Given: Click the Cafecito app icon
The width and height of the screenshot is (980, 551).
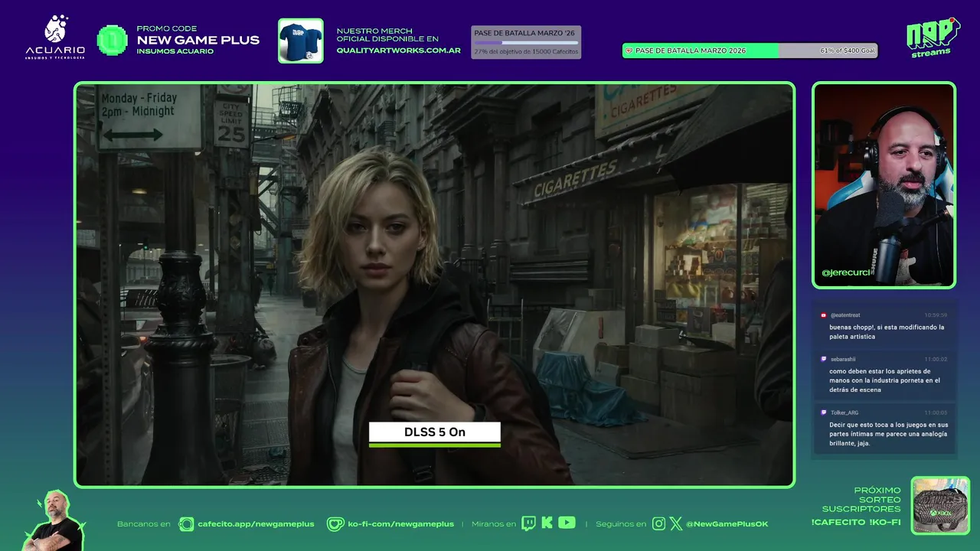Looking at the screenshot, I should [186, 524].
